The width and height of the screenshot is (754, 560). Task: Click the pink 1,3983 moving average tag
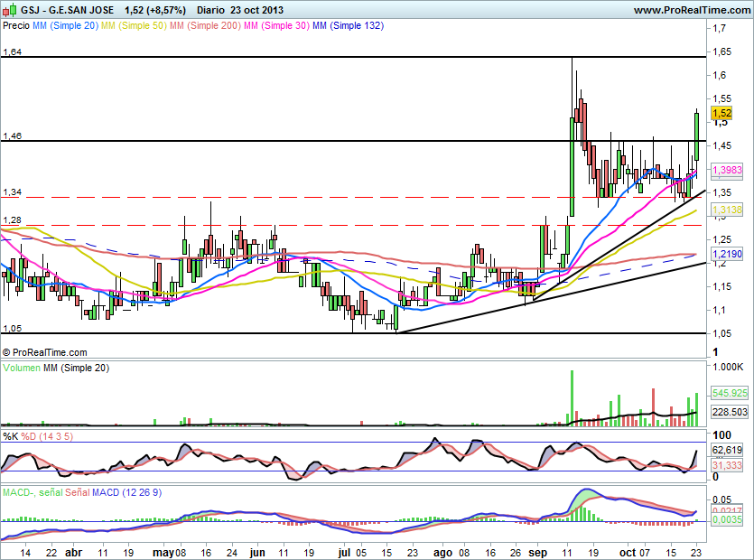tap(727, 170)
